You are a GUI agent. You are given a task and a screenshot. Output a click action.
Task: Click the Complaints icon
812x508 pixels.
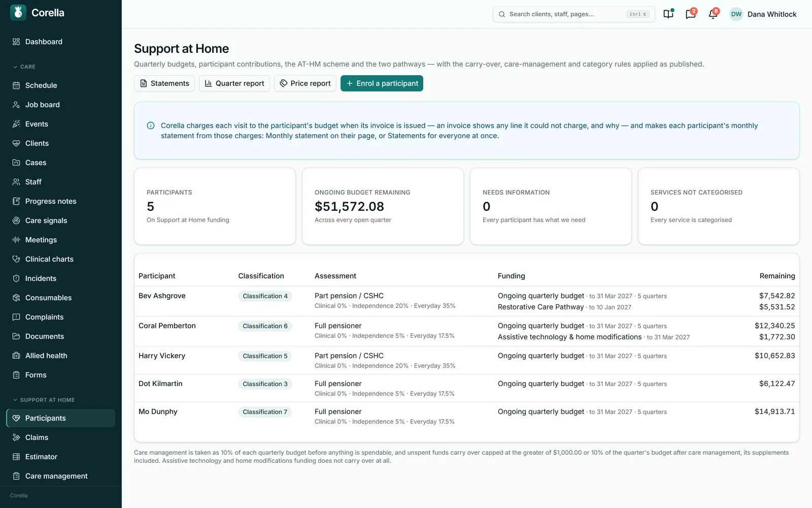(x=16, y=317)
